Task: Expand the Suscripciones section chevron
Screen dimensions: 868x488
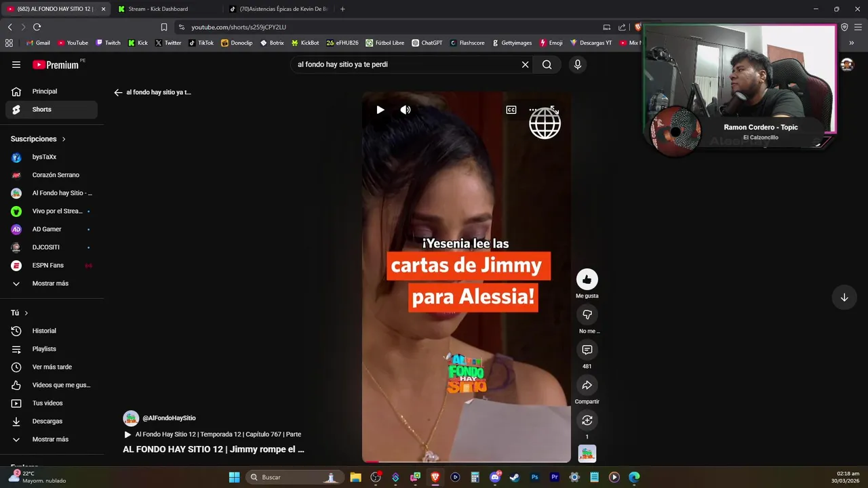Action: point(64,139)
